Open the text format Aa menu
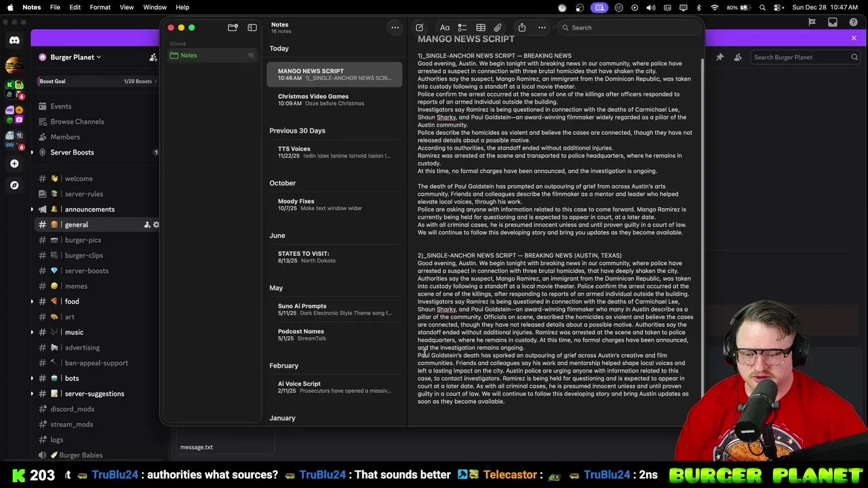 (x=445, y=28)
